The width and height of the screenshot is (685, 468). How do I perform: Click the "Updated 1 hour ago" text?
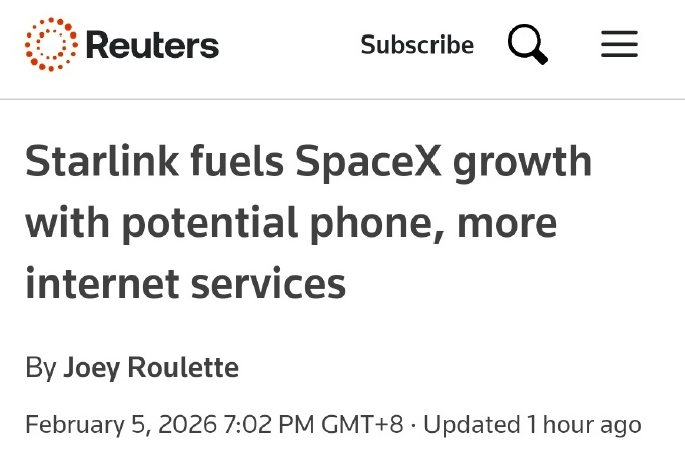click(x=532, y=424)
